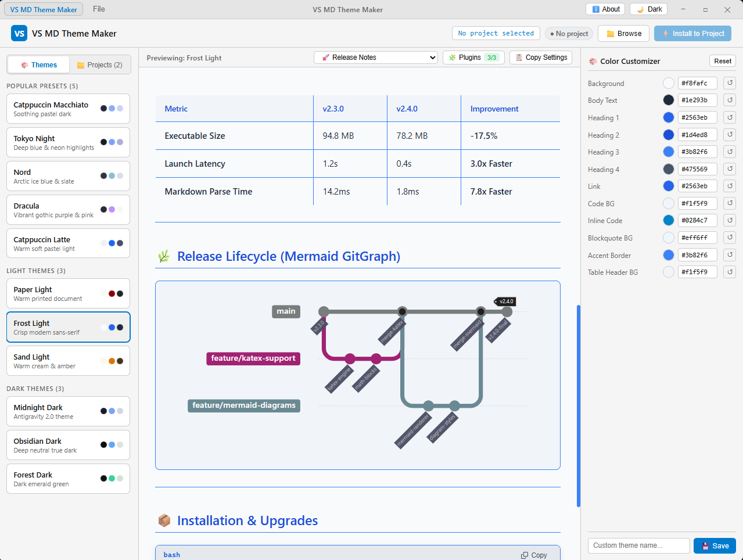Switch to the Themes tab
Screen dimensions: 743x560
point(38,64)
